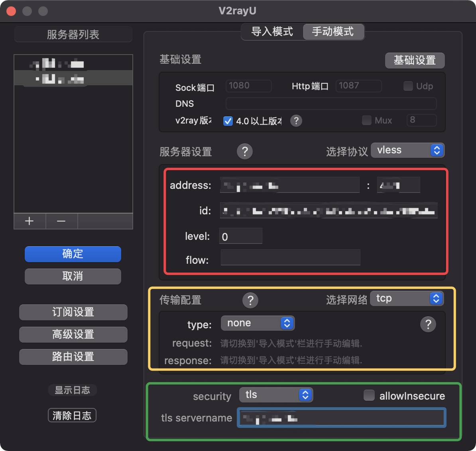Open 路由设置 (routing settings)
This screenshot has width=476, height=451.
[73, 357]
